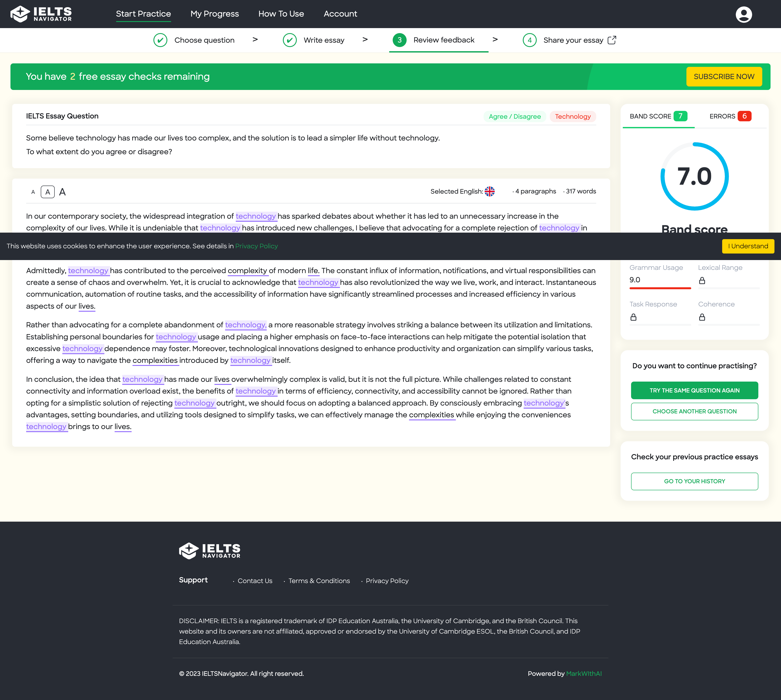This screenshot has width=781, height=700.
Task: Select the large font size A
Action: pos(62,192)
